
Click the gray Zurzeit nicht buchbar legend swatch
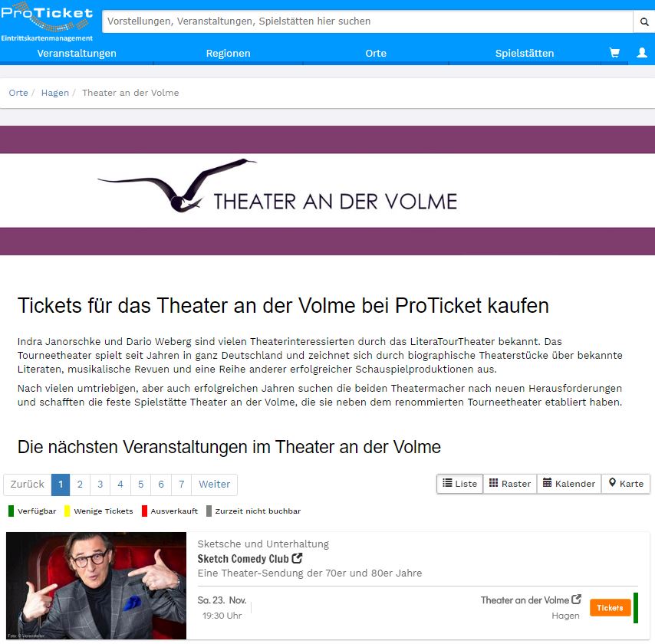pos(209,511)
